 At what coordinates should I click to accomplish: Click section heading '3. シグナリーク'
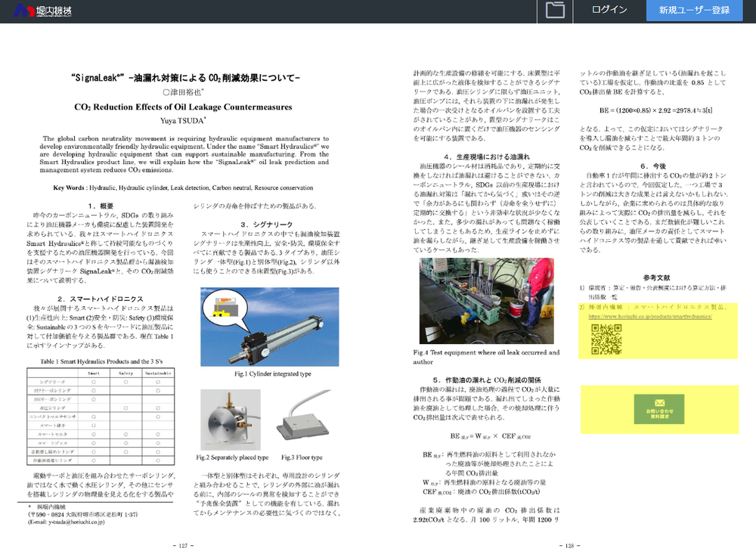click(x=267, y=225)
